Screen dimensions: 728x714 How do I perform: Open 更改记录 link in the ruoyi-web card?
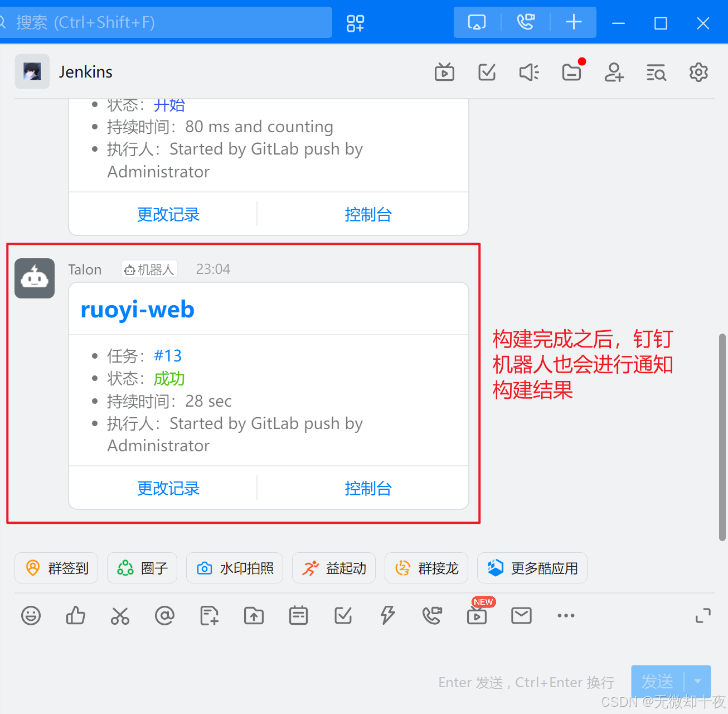click(x=168, y=488)
